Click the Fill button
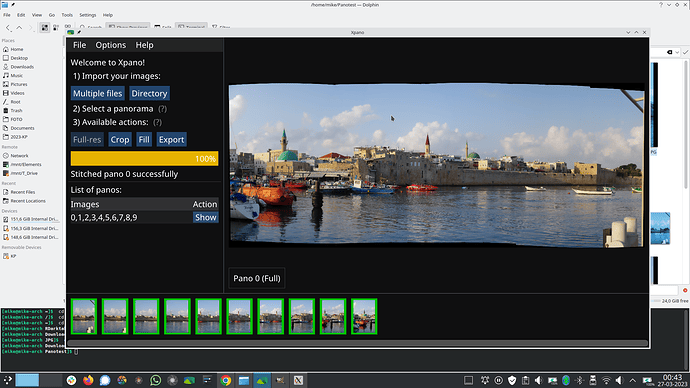 (144, 139)
